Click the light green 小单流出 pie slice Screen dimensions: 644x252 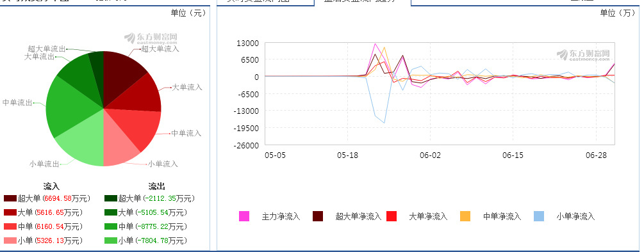[84, 143]
